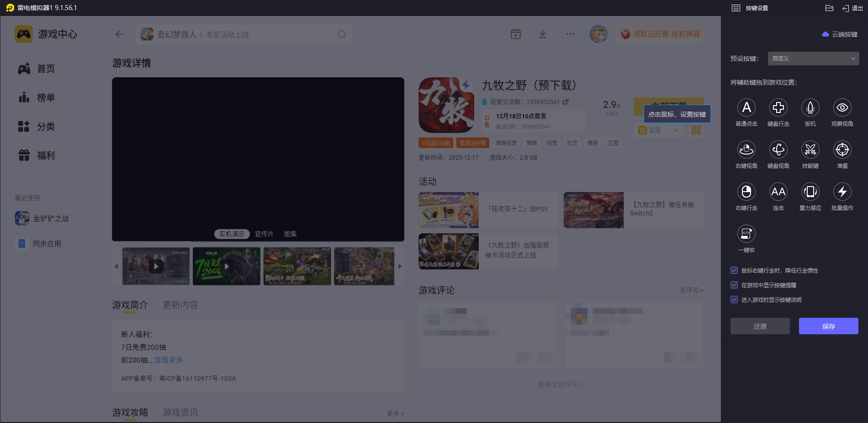This screenshot has width=868, height=423.
Task: Click the 退出 exit button
Action: 852,8
